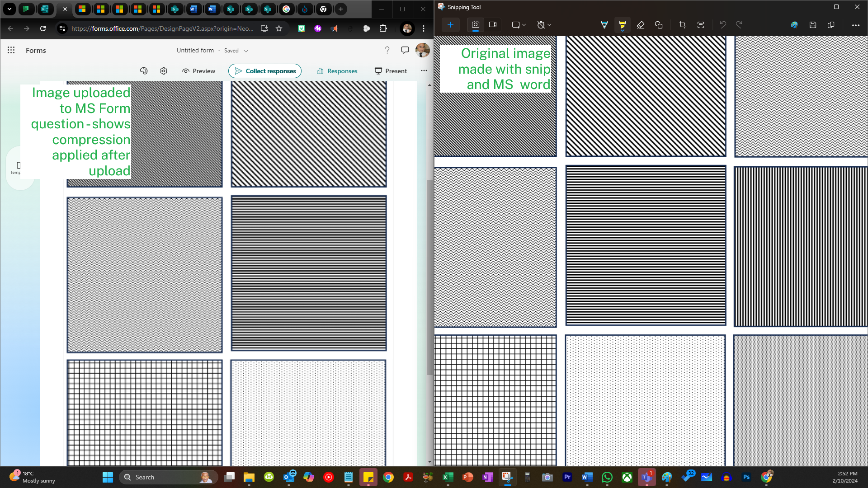868x488 pixels.
Task: Select the Crop tool in Snipping Tool
Action: (682, 25)
